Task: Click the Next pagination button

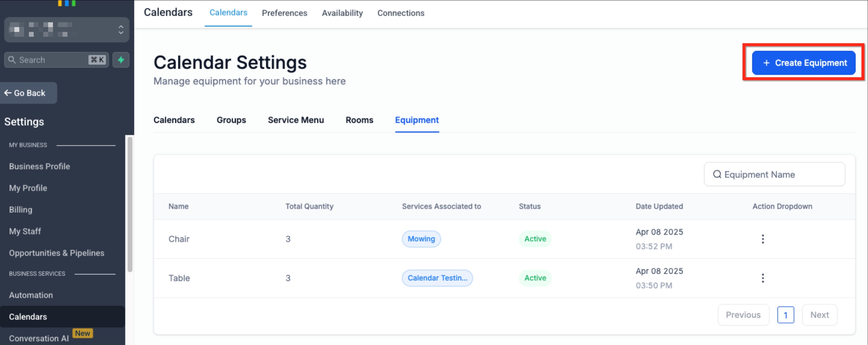Action: click(819, 315)
